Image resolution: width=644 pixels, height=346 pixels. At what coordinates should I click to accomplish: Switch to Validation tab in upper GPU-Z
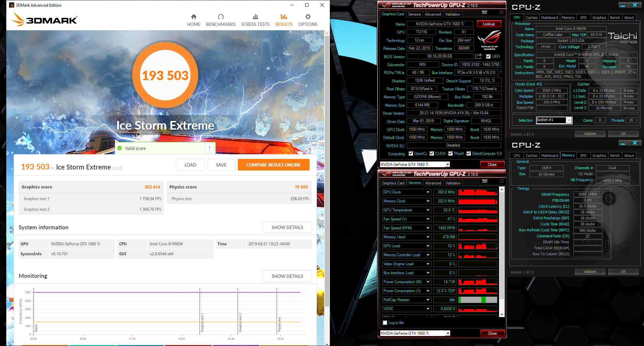(x=452, y=14)
